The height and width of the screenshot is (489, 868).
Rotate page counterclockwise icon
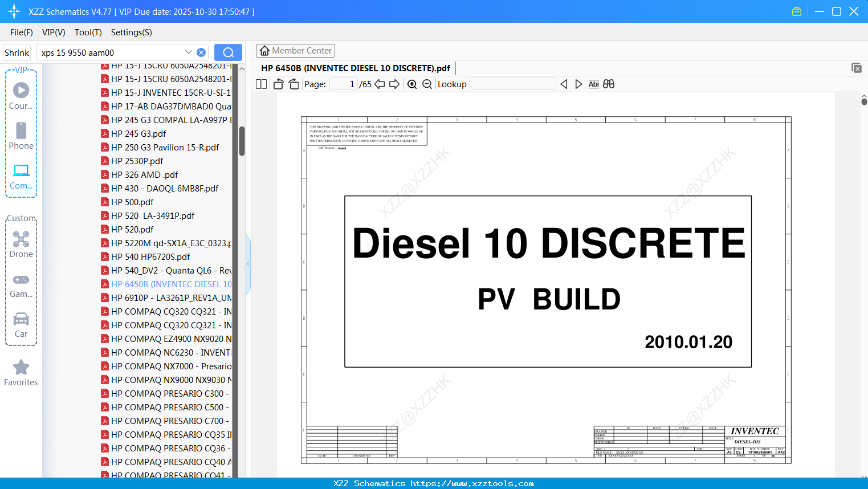tap(278, 84)
